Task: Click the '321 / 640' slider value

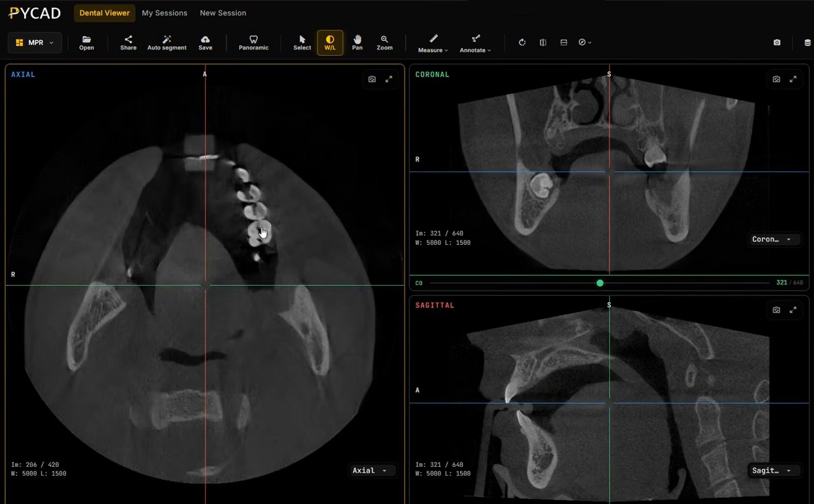Action: tap(790, 283)
